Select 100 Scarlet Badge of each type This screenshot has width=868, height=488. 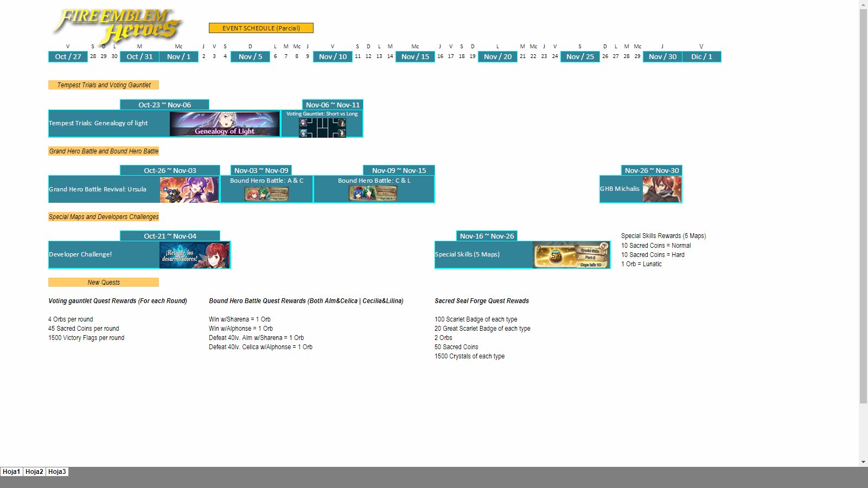coord(476,319)
